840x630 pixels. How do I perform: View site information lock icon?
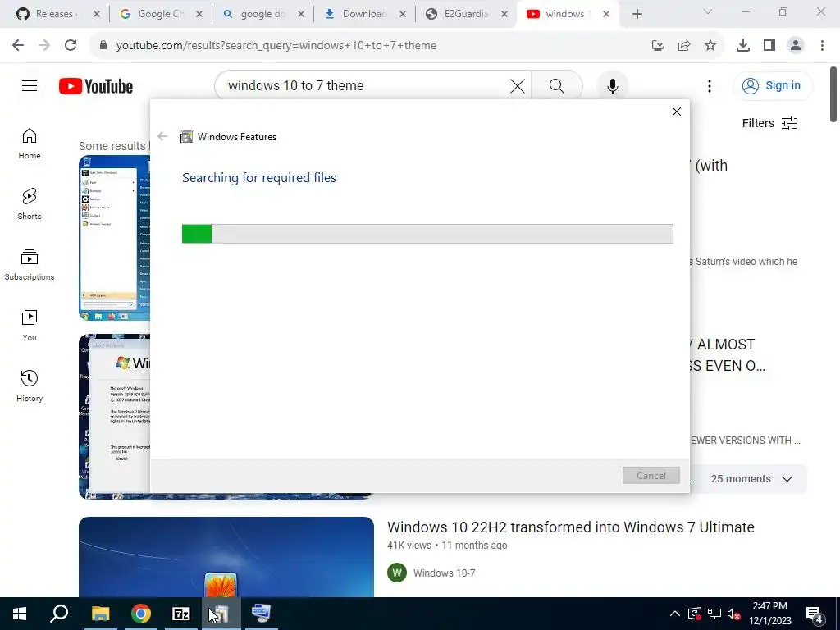point(103,45)
